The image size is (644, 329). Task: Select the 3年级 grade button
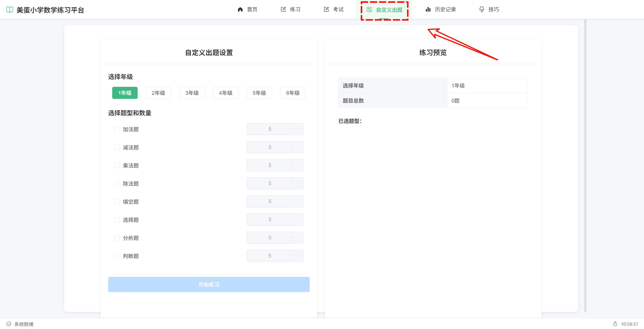(192, 93)
